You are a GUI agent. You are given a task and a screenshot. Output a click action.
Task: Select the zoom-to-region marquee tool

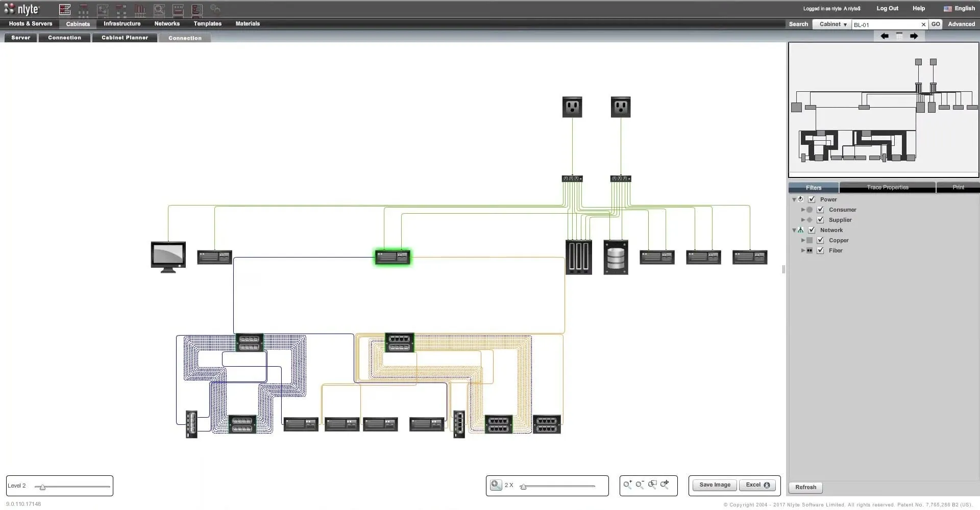(x=651, y=484)
